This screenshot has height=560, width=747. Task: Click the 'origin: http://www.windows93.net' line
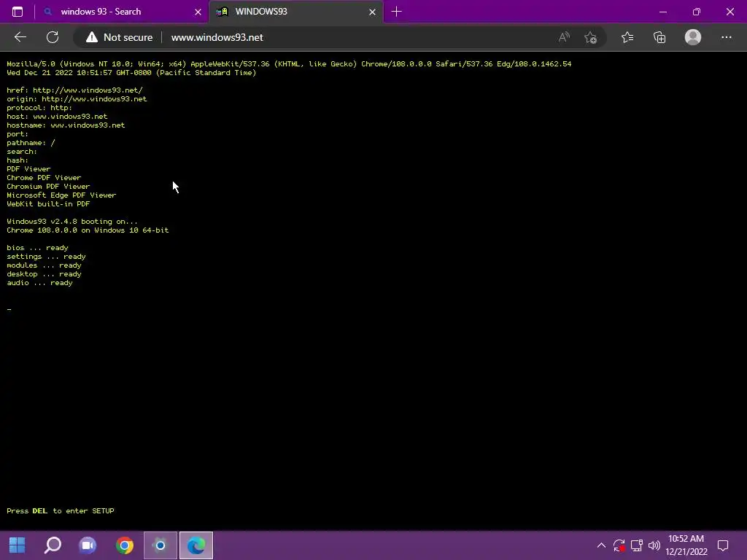coord(77,99)
